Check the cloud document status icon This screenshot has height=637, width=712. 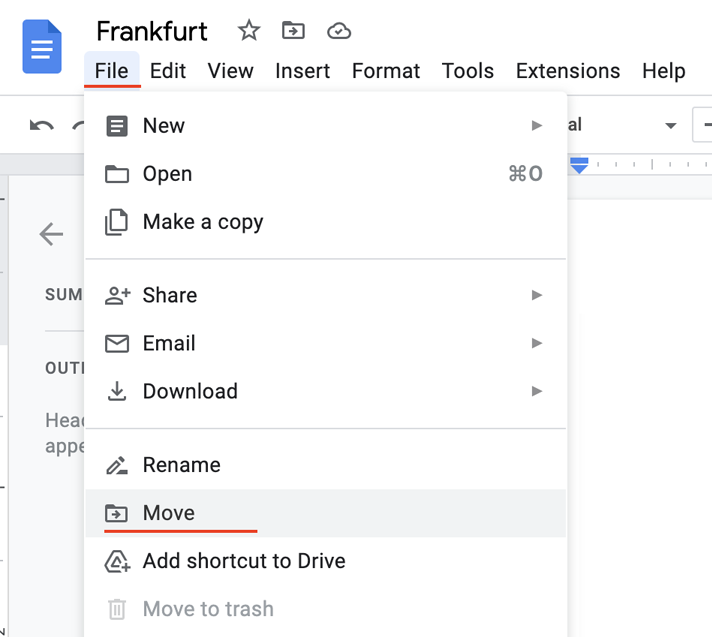339,31
